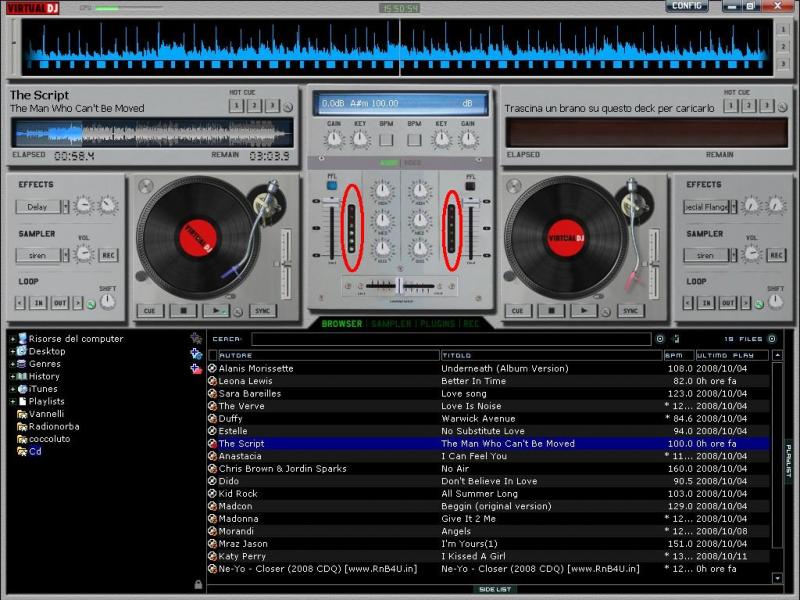The image size is (800, 600).
Task: Toggle the right deck smart loop green button
Action: [759, 305]
